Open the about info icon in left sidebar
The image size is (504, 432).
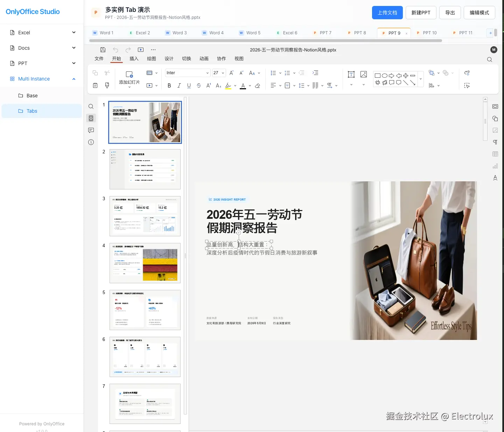pyautogui.click(x=91, y=142)
